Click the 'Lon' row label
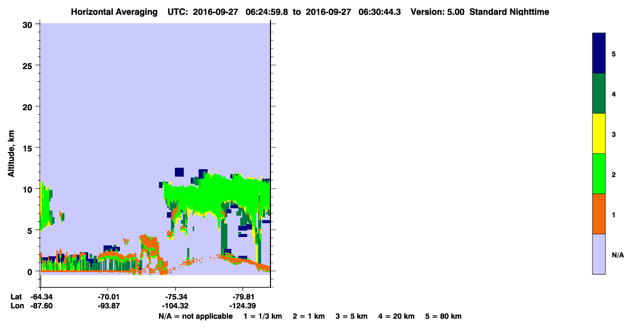Screen dimensions: 644x330 tap(16, 306)
